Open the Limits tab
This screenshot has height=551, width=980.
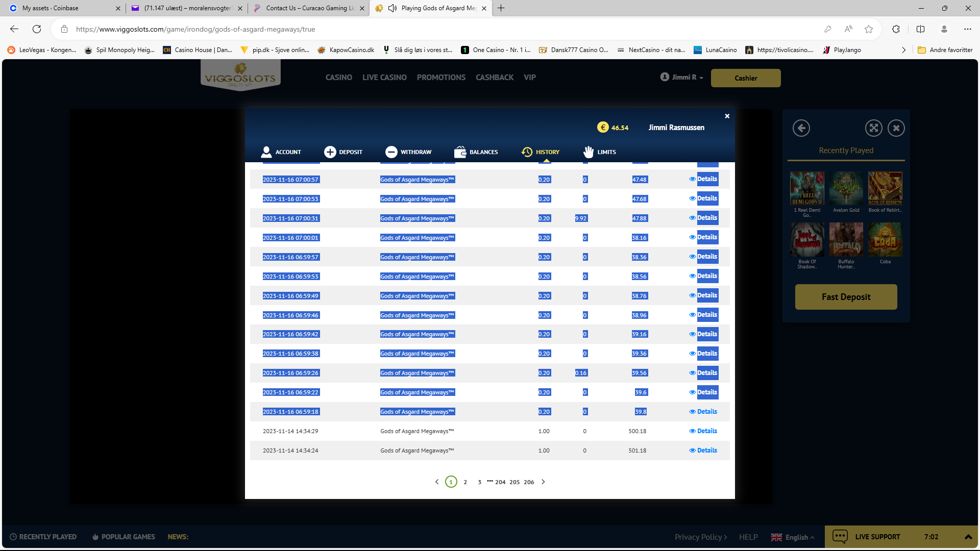tap(600, 152)
